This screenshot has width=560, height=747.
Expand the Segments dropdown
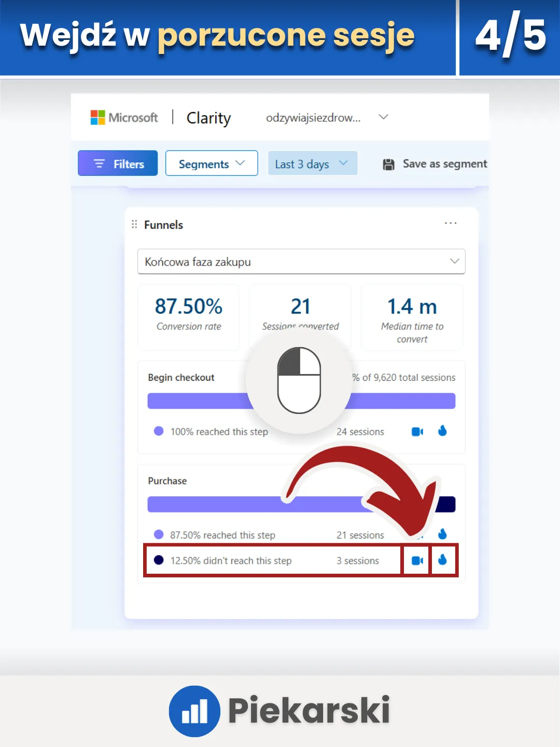212,163
